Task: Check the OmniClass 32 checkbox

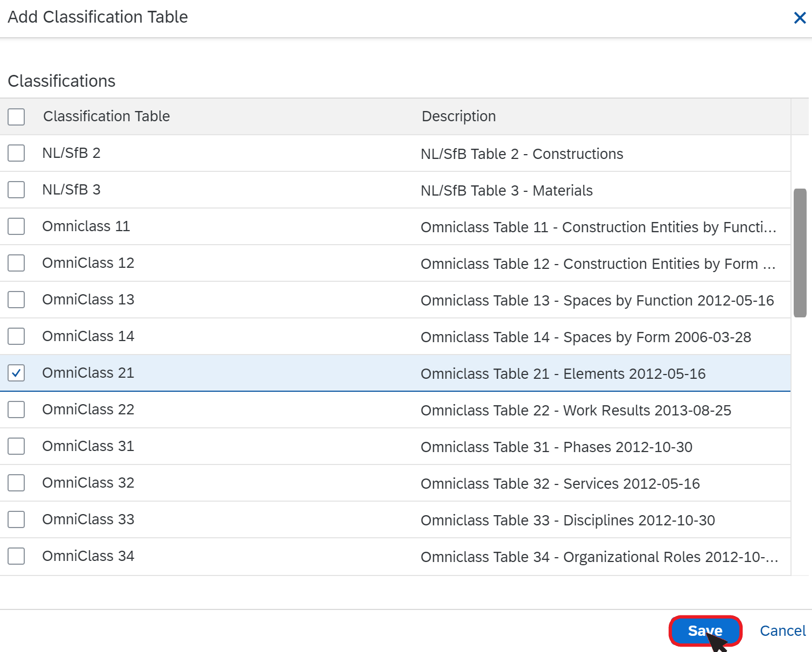Action: (x=16, y=483)
